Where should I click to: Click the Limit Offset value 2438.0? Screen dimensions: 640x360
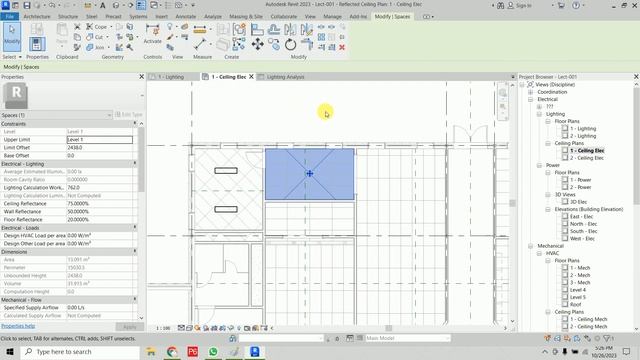[100, 148]
